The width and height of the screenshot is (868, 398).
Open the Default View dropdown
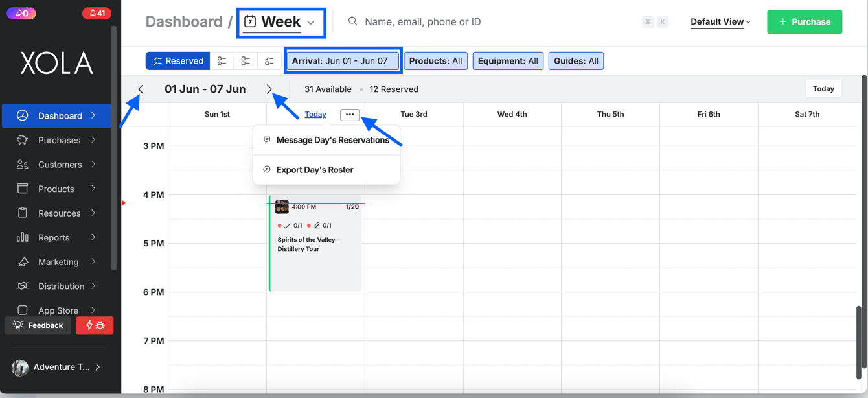(x=718, y=21)
